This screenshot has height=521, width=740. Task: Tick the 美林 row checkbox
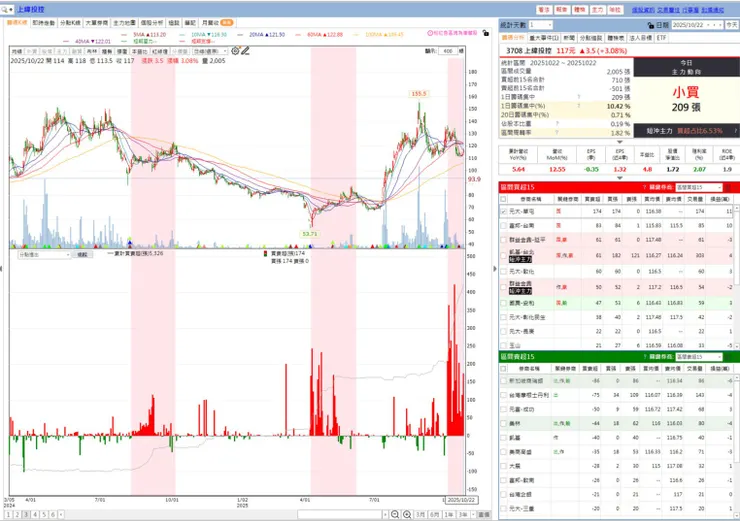click(503, 423)
